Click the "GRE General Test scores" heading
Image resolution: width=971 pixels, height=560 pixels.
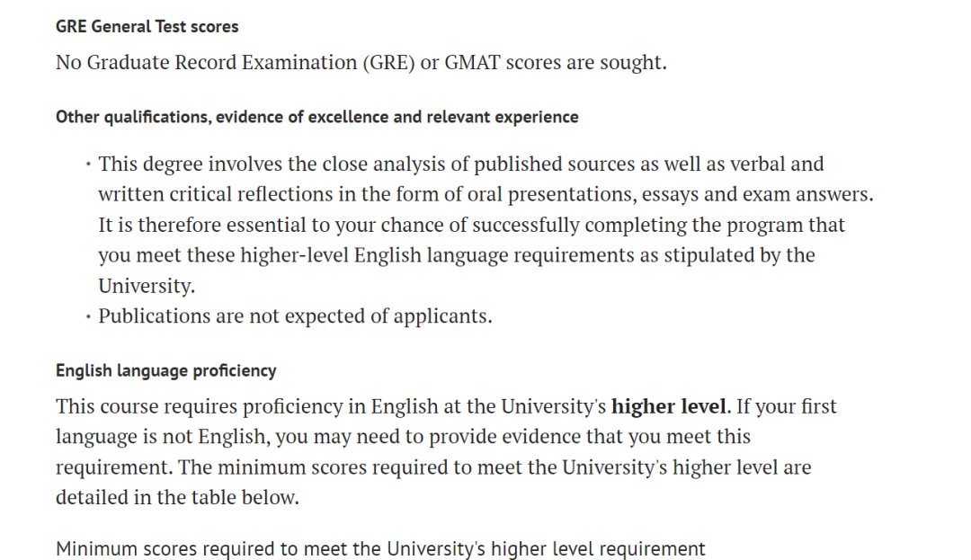(147, 27)
